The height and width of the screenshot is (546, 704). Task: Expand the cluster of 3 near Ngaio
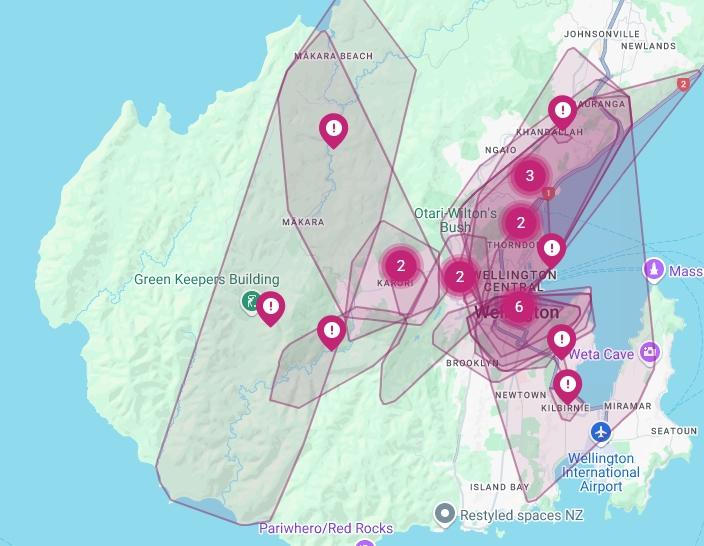(x=530, y=176)
